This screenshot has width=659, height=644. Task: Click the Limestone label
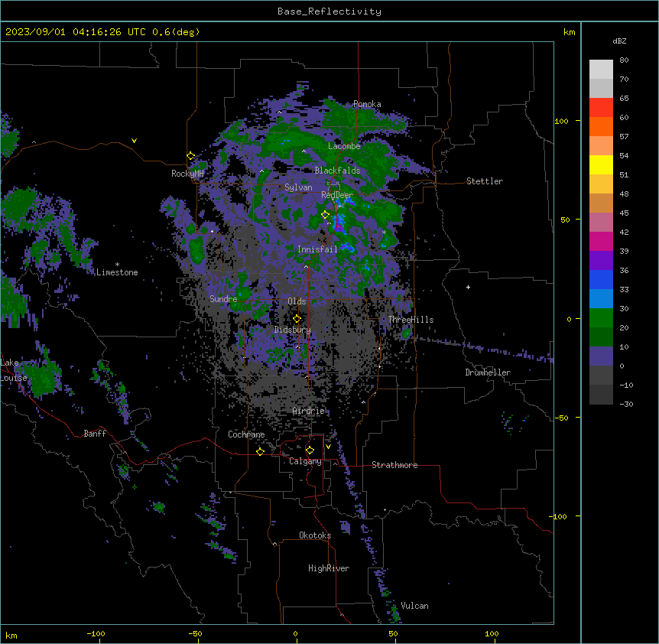coord(117,272)
